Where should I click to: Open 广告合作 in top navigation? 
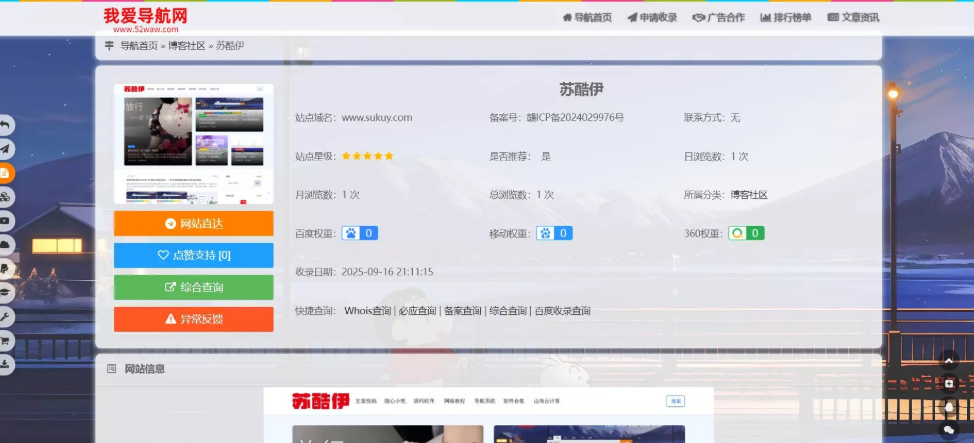(x=719, y=17)
